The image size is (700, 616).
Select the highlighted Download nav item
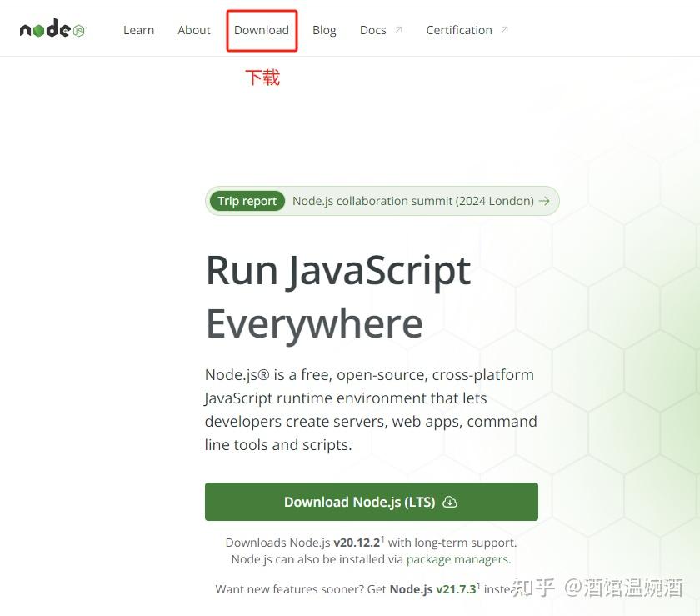(x=262, y=30)
